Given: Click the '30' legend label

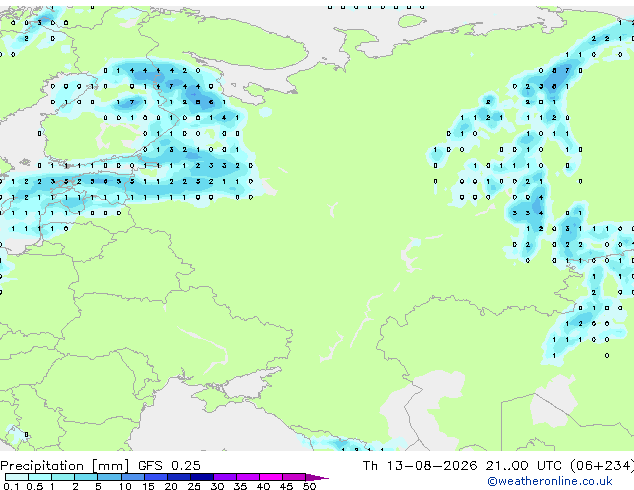Looking at the screenshot, I should coord(217,486).
